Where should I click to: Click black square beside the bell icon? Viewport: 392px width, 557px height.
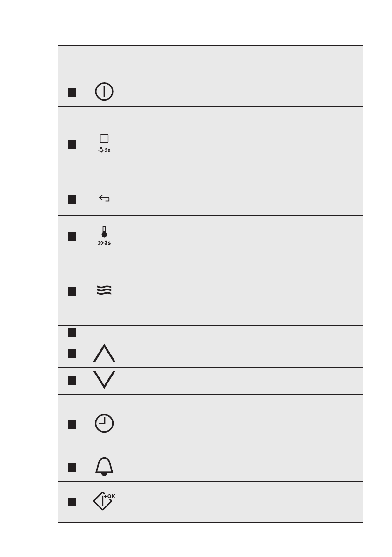click(x=71, y=467)
